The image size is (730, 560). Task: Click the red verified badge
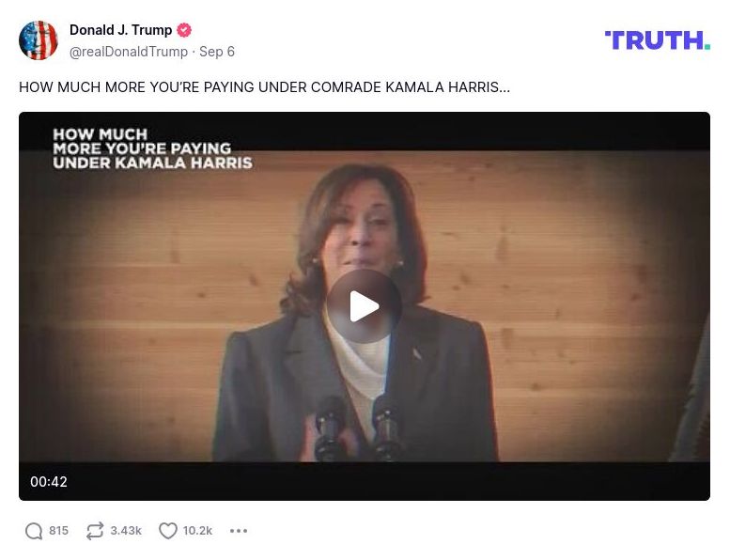coord(184,30)
